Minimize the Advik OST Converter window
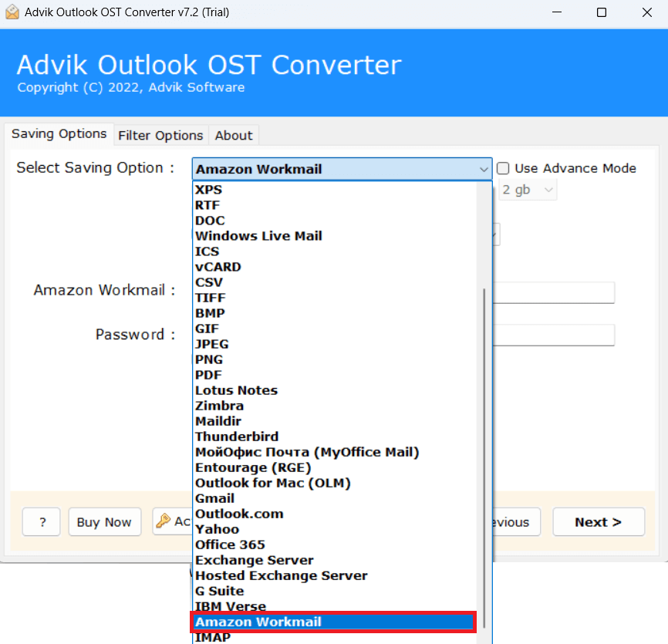This screenshot has height=644, width=668. (557, 12)
